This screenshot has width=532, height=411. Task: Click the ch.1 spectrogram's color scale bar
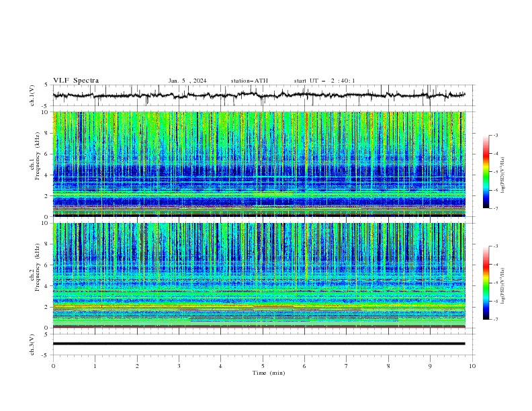click(x=486, y=171)
